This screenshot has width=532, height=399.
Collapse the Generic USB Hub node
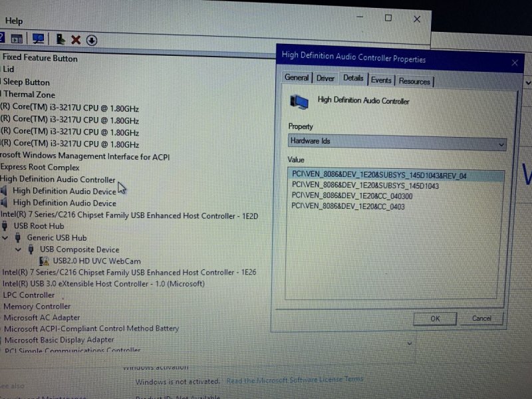click(x=5, y=238)
